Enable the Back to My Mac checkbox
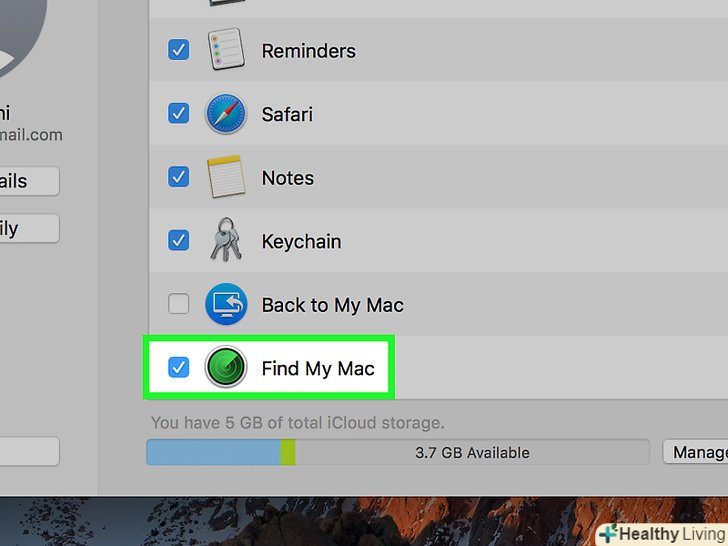The height and width of the screenshot is (546, 728). pos(178,305)
